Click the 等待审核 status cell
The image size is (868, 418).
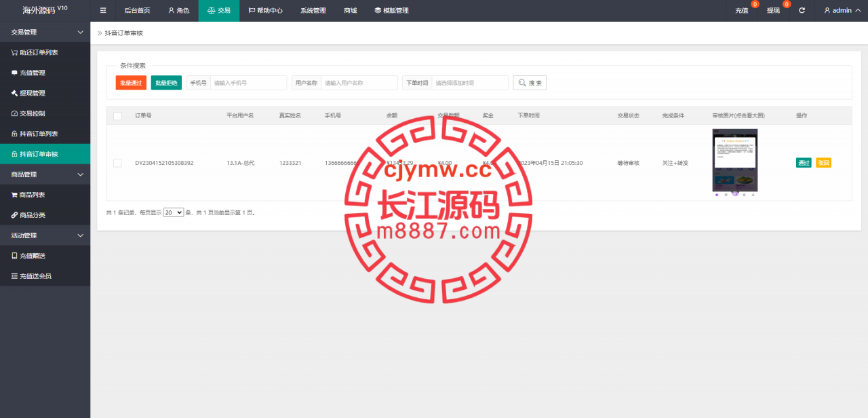coord(629,163)
